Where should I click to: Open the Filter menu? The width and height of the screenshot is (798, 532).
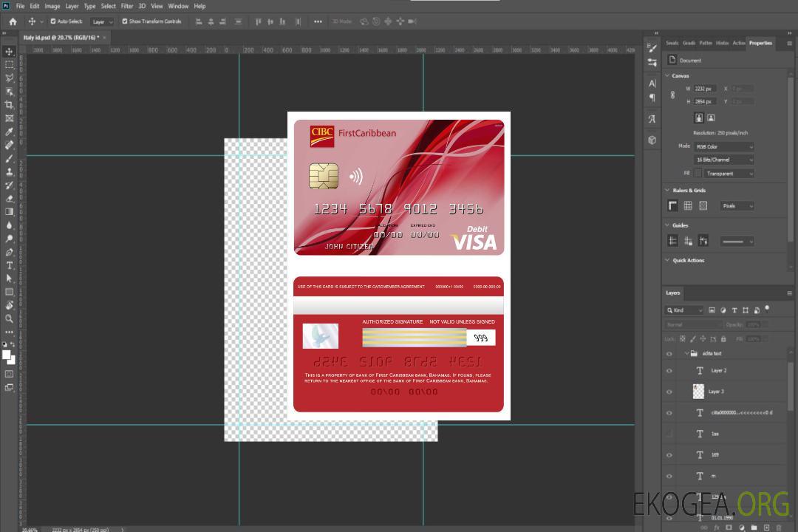(127, 6)
